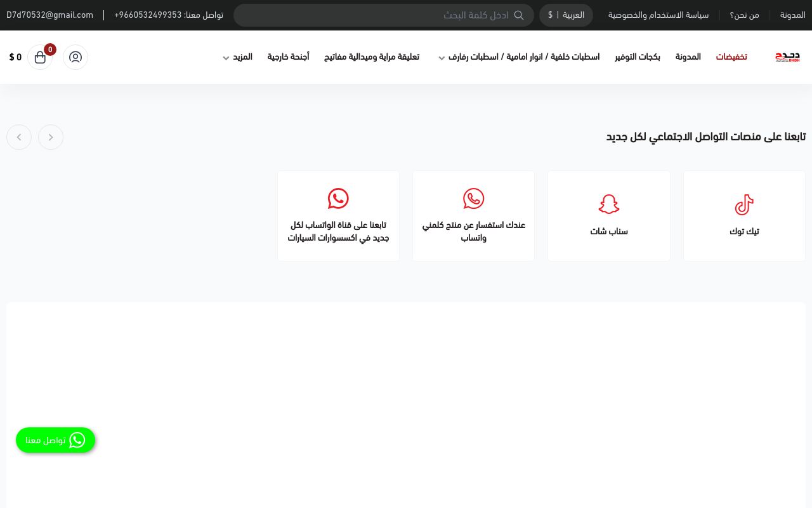Open the user account icon
Image resolution: width=812 pixels, height=508 pixels.
point(75,57)
